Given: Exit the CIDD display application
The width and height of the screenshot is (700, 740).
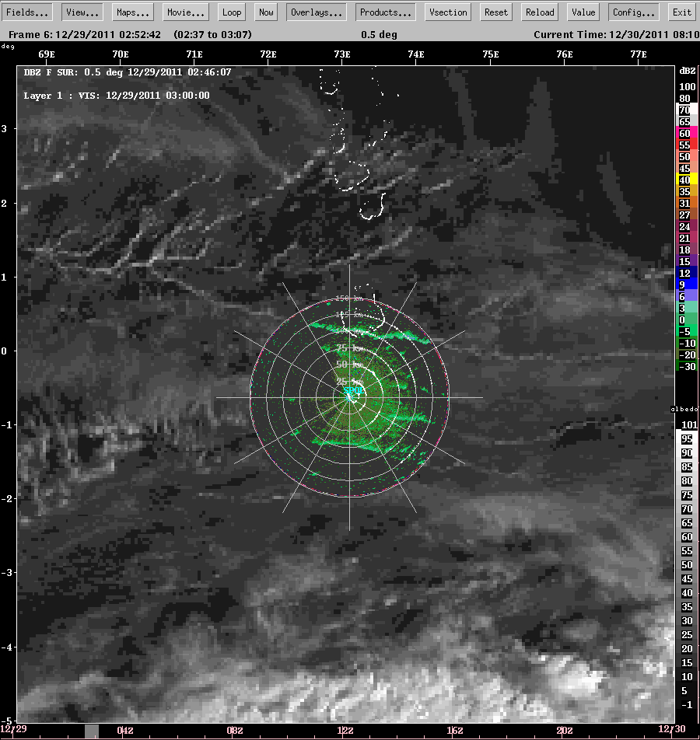Looking at the screenshot, I should coord(681,12).
